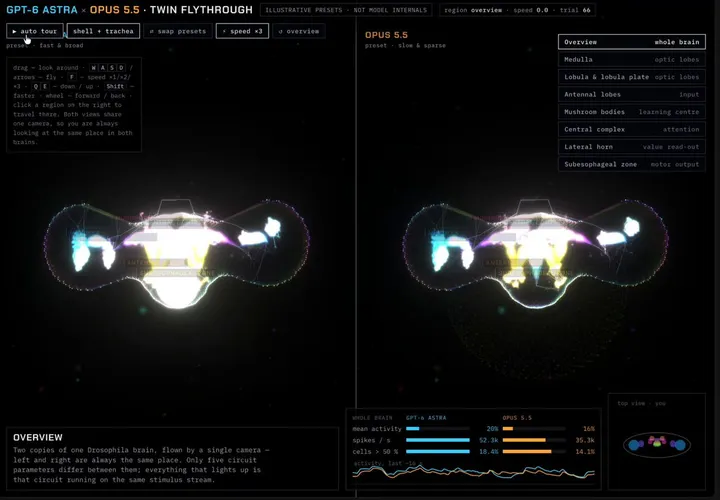Toggle shell + trachea display

point(103,31)
